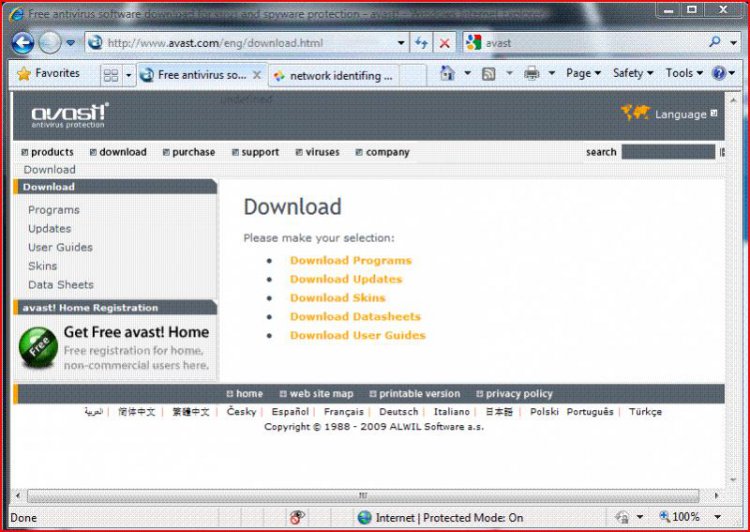
Task: Open the Download Datasheets link
Action: pos(355,316)
